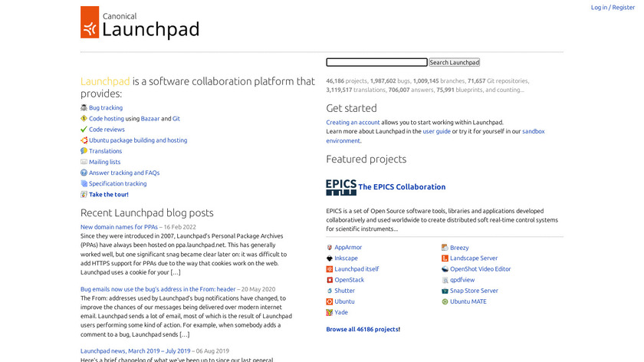Click the Bug tracking bug icon
Image resolution: width=644 pixels, height=362 pixels.
(x=84, y=107)
